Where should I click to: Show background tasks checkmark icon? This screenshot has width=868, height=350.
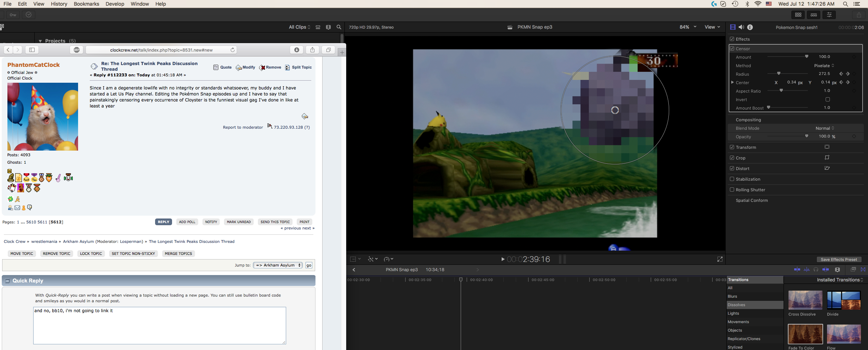[x=29, y=15]
